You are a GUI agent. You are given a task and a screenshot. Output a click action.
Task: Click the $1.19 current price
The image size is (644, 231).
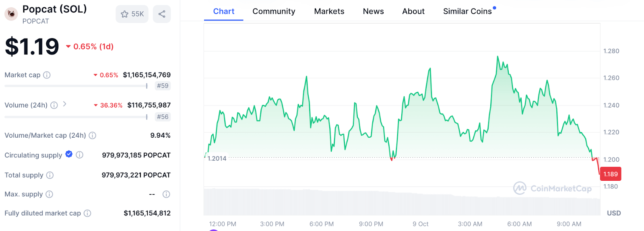tap(32, 46)
